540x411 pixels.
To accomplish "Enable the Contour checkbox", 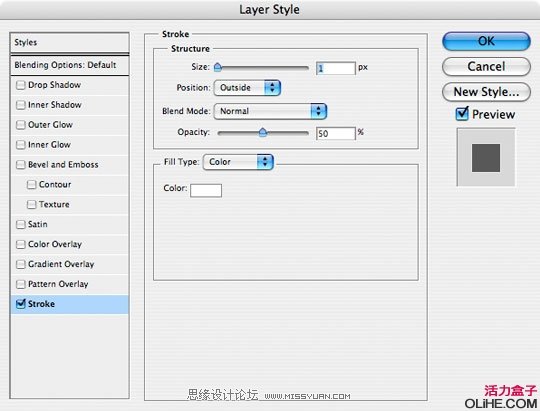I will (x=31, y=185).
